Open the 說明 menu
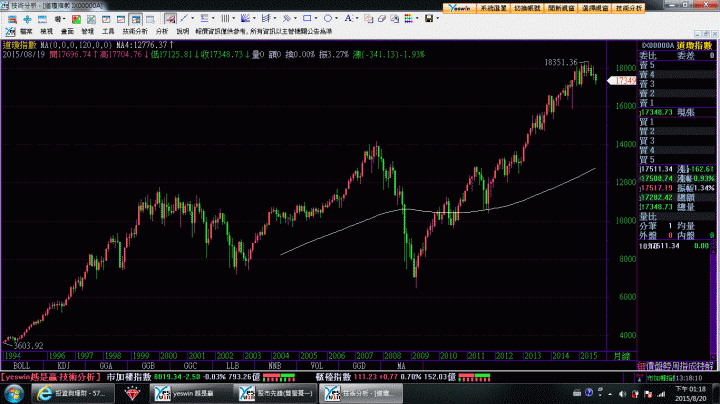 click(x=183, y=31)
